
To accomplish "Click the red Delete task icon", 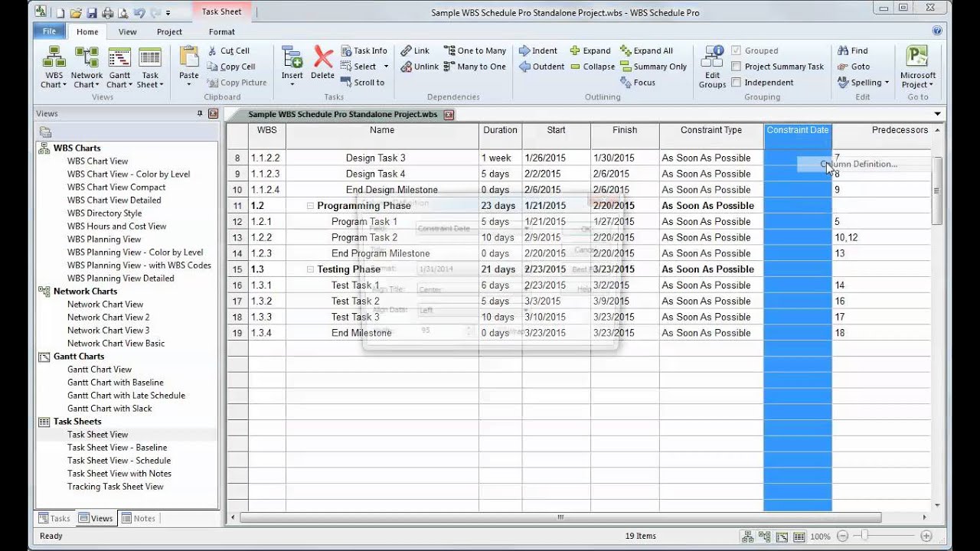I will coord(323,64).
